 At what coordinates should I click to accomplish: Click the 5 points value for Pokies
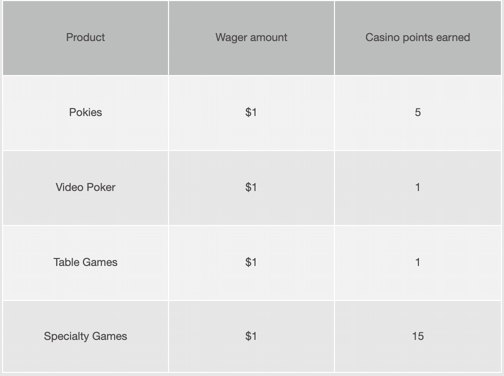coord(418,113)
